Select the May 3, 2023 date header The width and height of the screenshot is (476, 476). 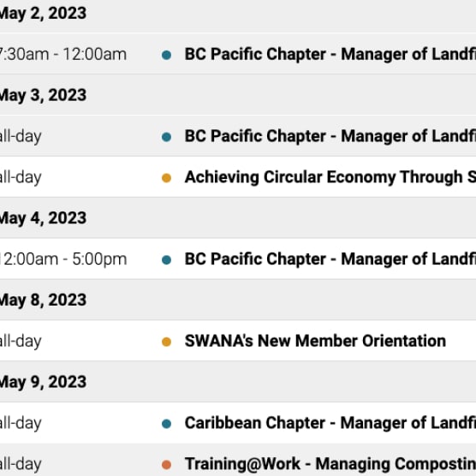[43, 95]
